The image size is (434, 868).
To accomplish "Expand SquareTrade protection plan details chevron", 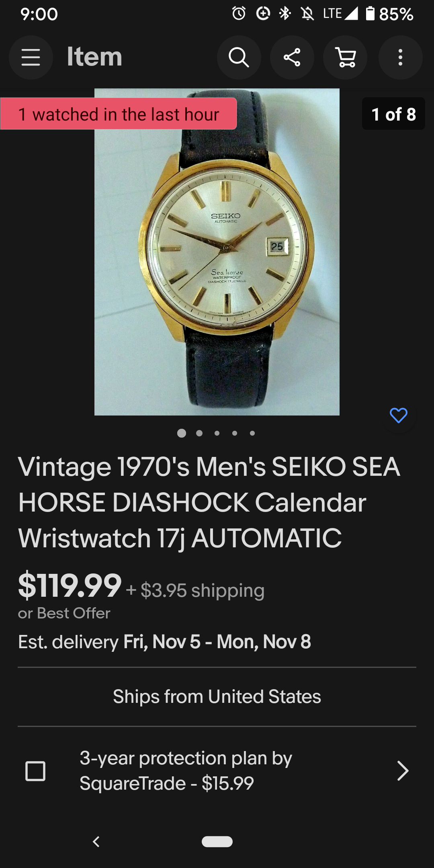I will point(402,771).
